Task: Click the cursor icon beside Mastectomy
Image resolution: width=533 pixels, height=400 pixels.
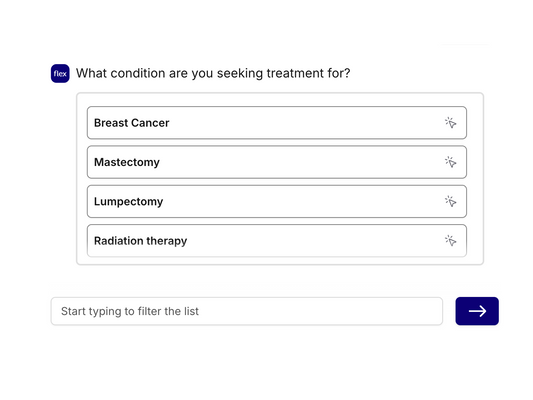Action: coord(450,162)
